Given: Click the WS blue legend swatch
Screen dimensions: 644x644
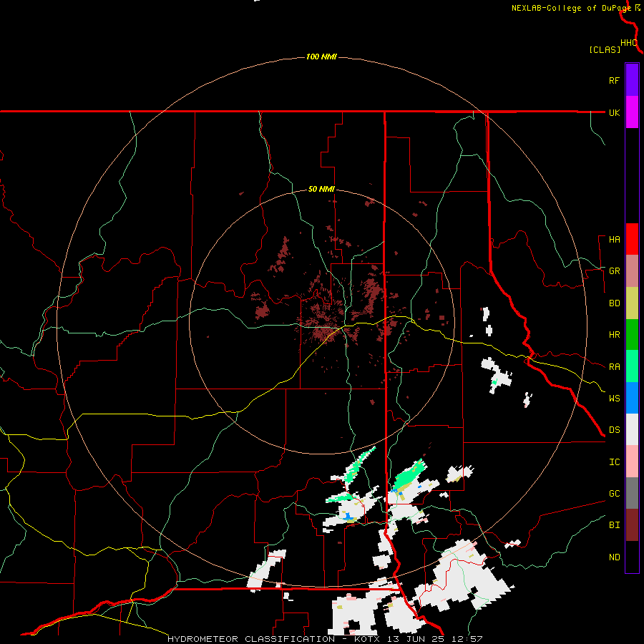Looking at the screenshot, I should click(632, 398).
